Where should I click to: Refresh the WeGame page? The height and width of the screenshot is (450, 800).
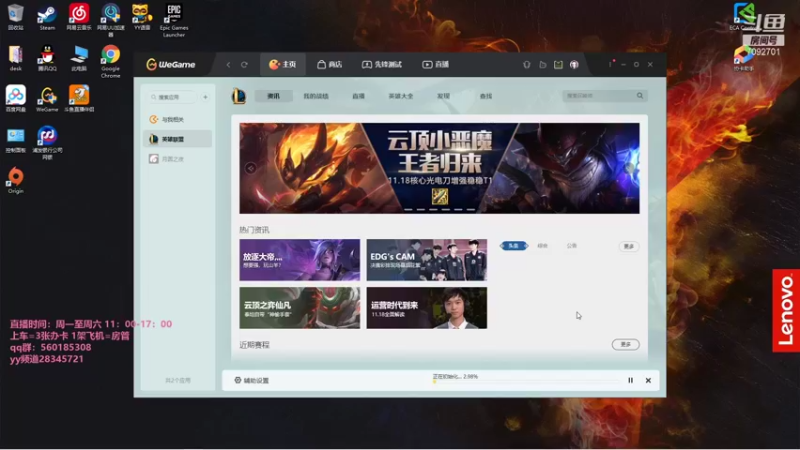tap(244, 65)
